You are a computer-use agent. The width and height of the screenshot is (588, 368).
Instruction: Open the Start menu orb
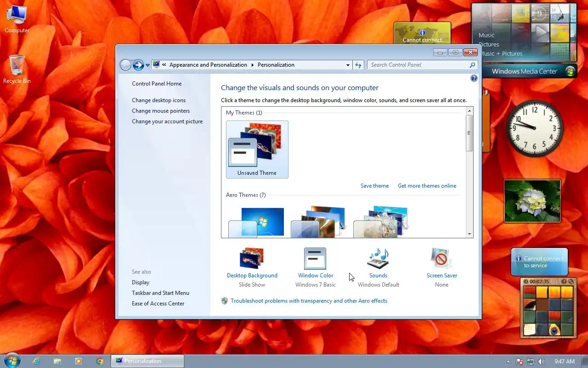(12, 361)
